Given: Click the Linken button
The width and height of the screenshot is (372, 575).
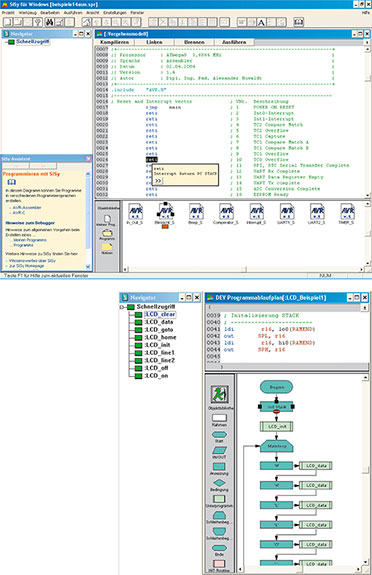Looking at the screenshot, I should 154,42.
